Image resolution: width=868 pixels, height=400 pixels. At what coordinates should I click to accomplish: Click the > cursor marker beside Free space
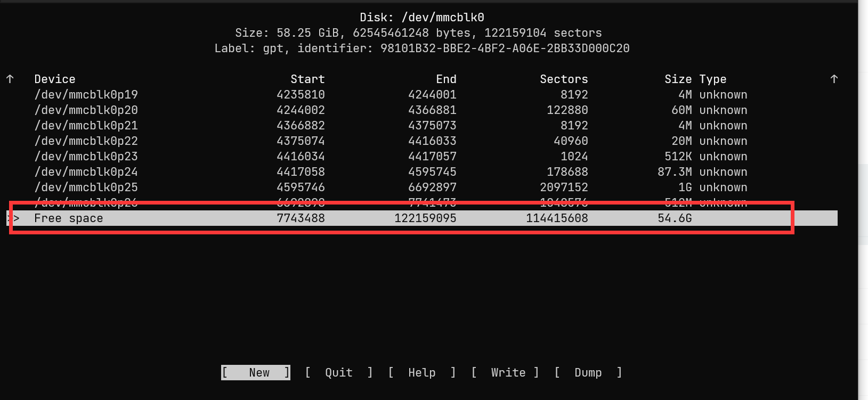coord(16,218)
